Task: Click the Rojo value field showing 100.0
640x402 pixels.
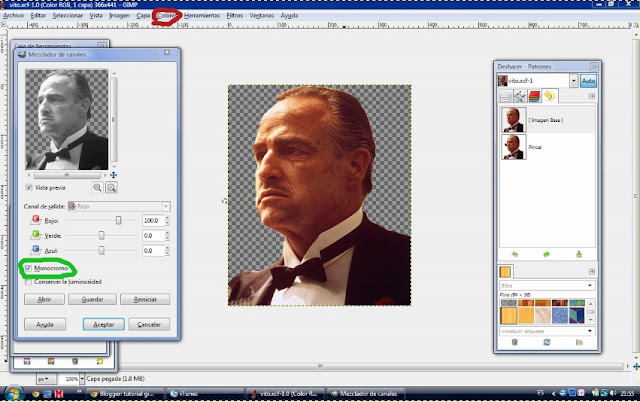Action: pyautogui.click(x=153, y=220)
